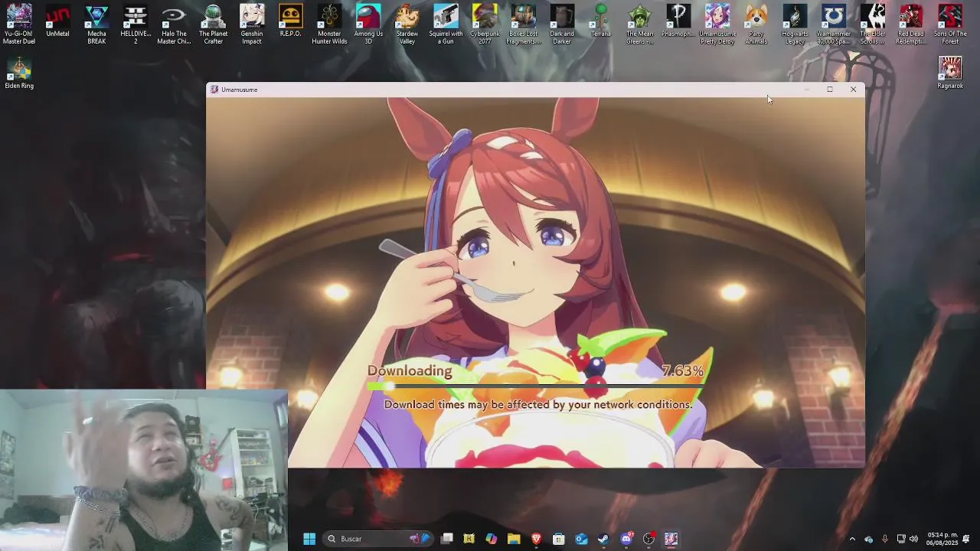Switch to Steam on the taskbar

click(603, 539)
